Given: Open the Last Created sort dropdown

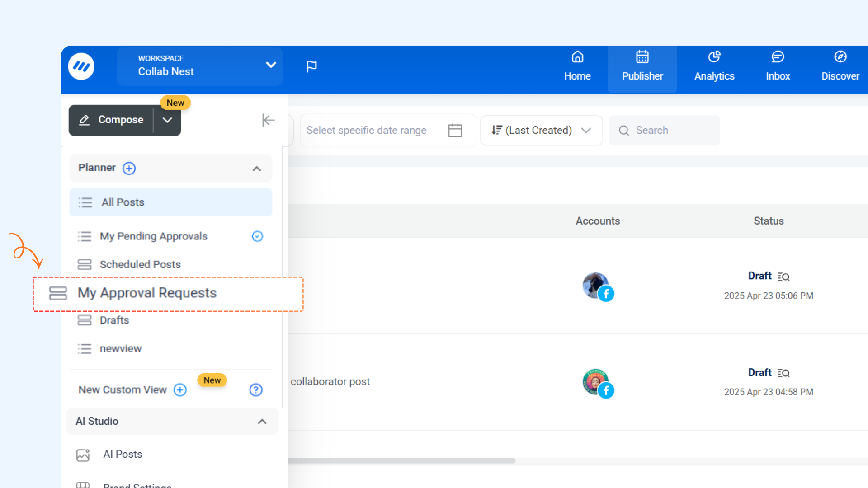Looking at the screenshot, I should tap(541, 131).
